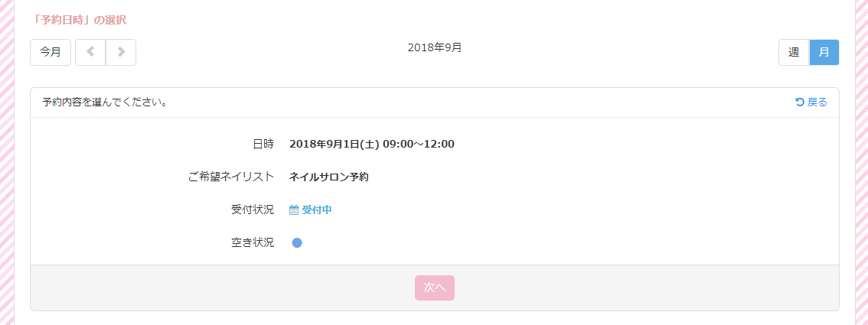Screen dimensions: 868x325
Task: Click the 2018年9月 calendar title
Action: (x=434, y=47)
